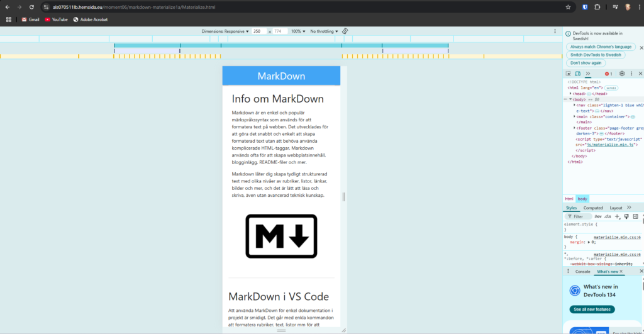Activate the inspect element picker icon

coord(569,74)
